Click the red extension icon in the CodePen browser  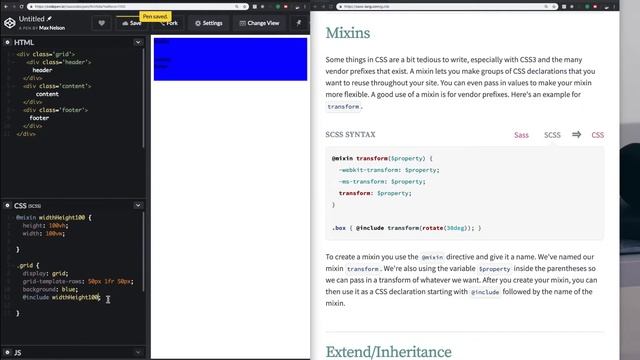tap(286, 7)
